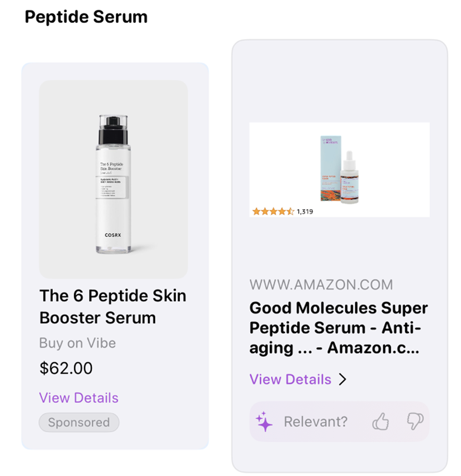
Task: Click the WWW.AMAZON.COM source label
Action: [321, 285]
